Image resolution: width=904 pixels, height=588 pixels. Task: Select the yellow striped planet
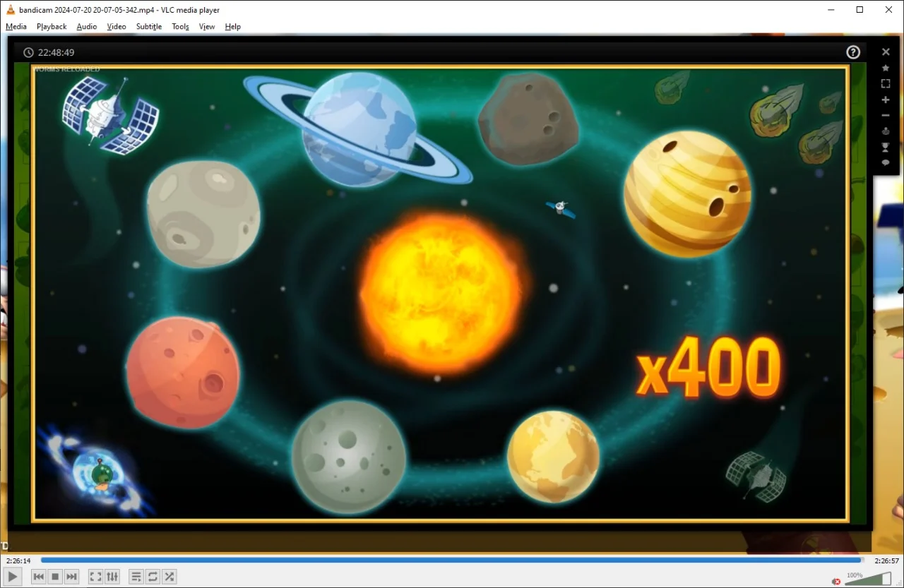[x=687, y=193]
